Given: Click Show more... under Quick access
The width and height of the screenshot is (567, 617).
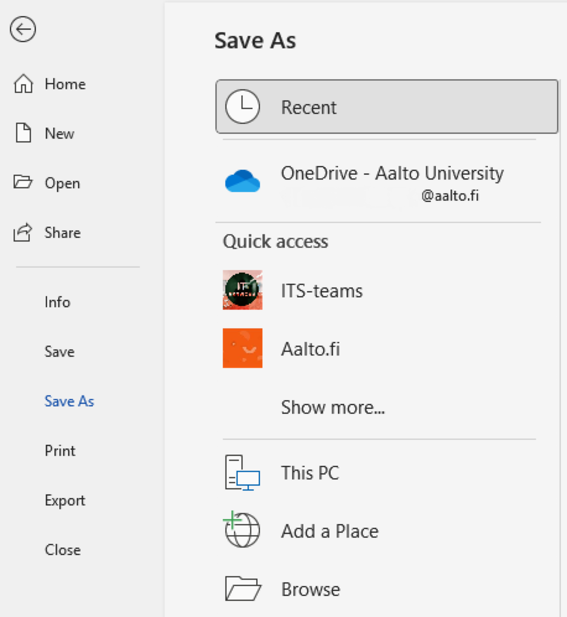Looking at the screenshot, I should [333, 408].
